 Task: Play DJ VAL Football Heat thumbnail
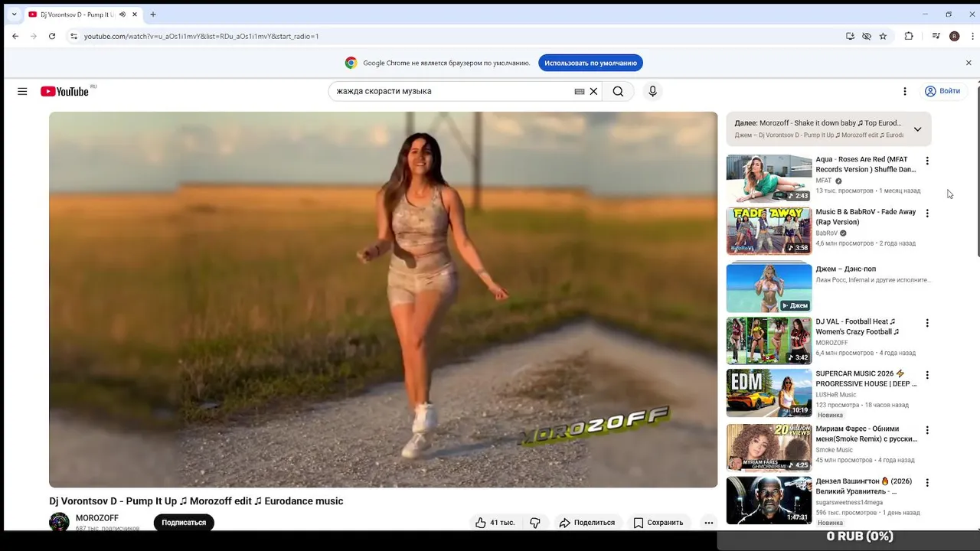tap(769, 341)
